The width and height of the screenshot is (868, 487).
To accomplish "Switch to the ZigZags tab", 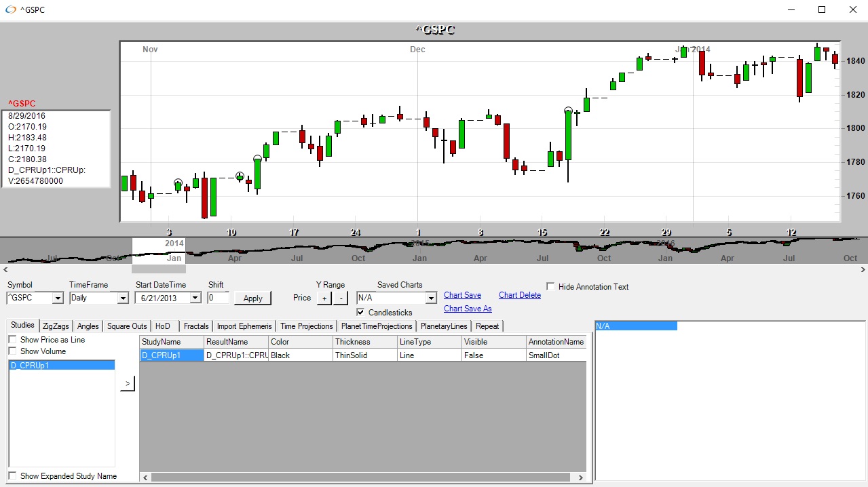I will [x=56, y=326].
